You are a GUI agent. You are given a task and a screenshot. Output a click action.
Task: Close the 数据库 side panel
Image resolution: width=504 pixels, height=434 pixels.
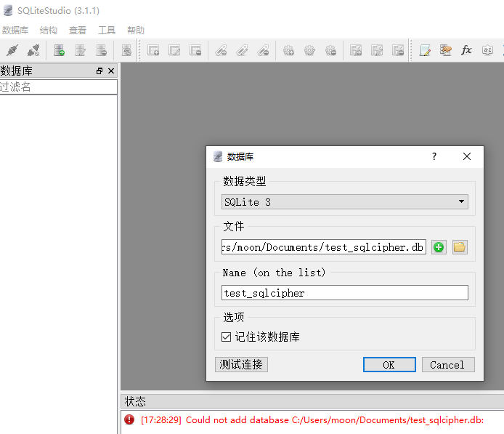point(111,71)
